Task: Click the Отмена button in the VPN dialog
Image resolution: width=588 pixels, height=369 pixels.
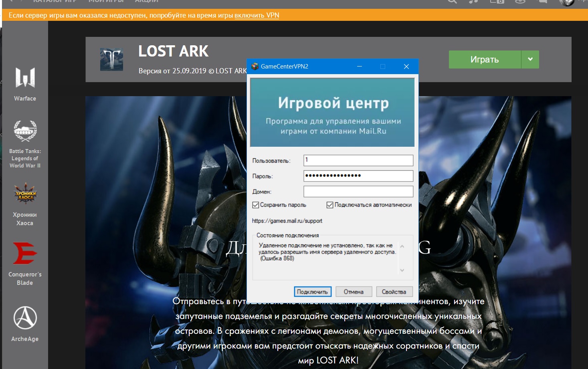Action: tap(354, 292)
